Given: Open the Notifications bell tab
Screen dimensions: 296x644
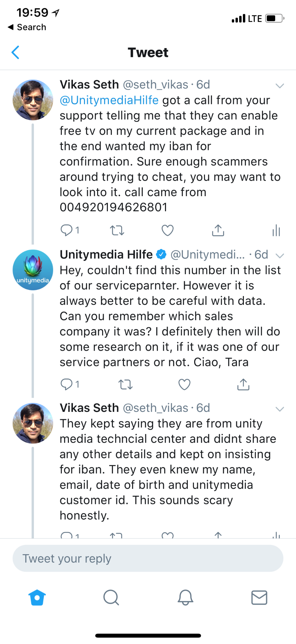Looking at the screenshot, I should (x=185, y=598).
